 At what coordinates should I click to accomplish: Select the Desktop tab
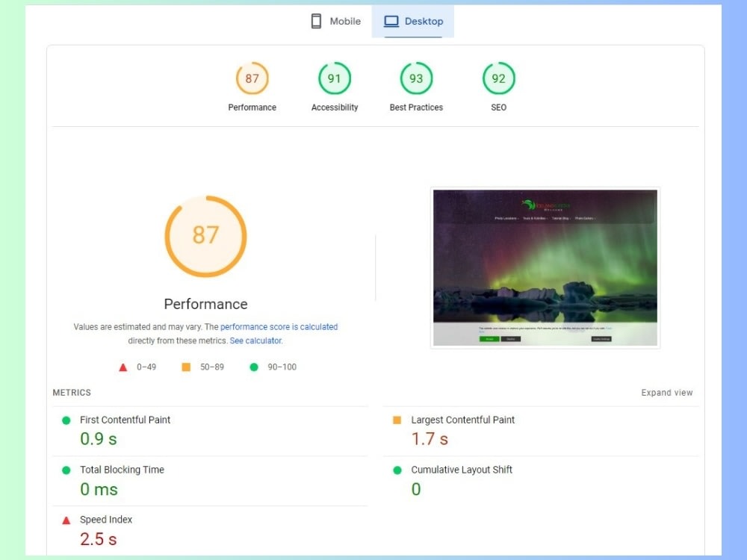(413, 22)
